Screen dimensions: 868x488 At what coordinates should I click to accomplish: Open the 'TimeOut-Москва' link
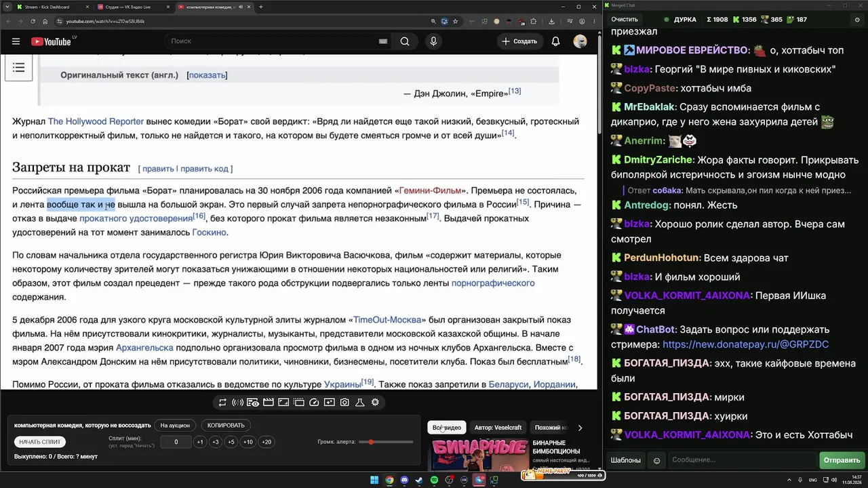click(x=387, y=320)
